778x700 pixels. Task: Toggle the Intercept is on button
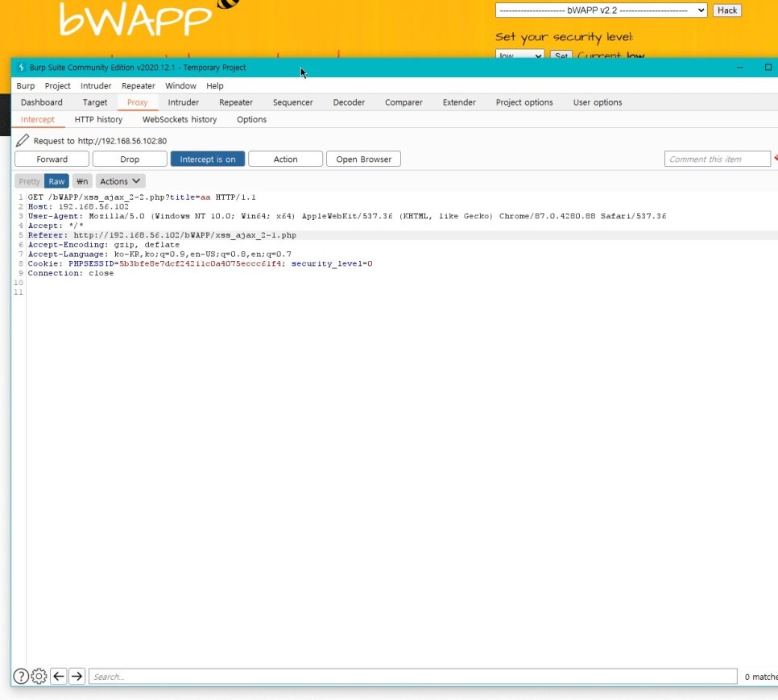[208, 159]
